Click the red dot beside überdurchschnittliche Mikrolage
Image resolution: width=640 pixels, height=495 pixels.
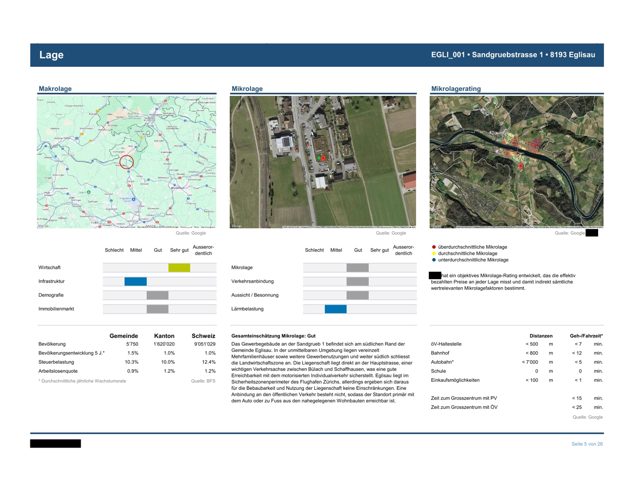tap(433, 247)
